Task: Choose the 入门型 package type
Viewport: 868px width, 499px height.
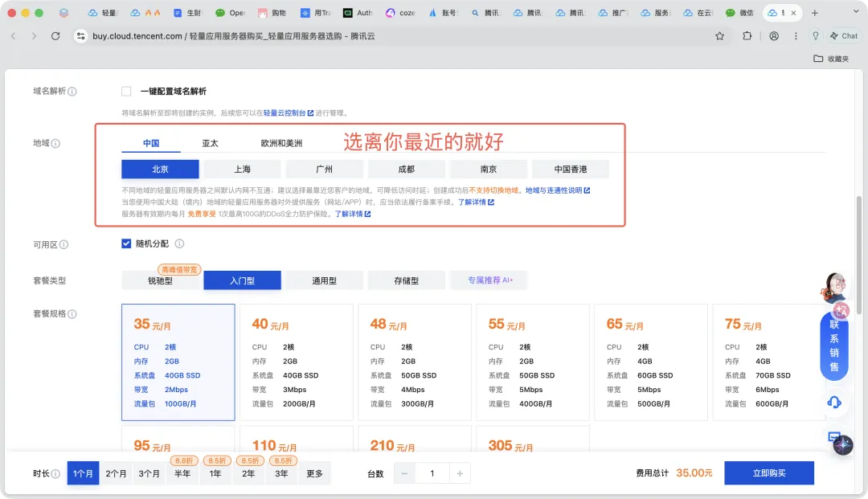Action: coord(243,280)
